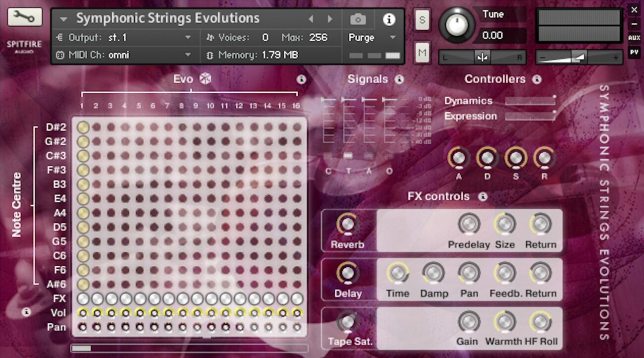
Task: Toggle the Reverb enable knob
Action: (x=348, y=224)
